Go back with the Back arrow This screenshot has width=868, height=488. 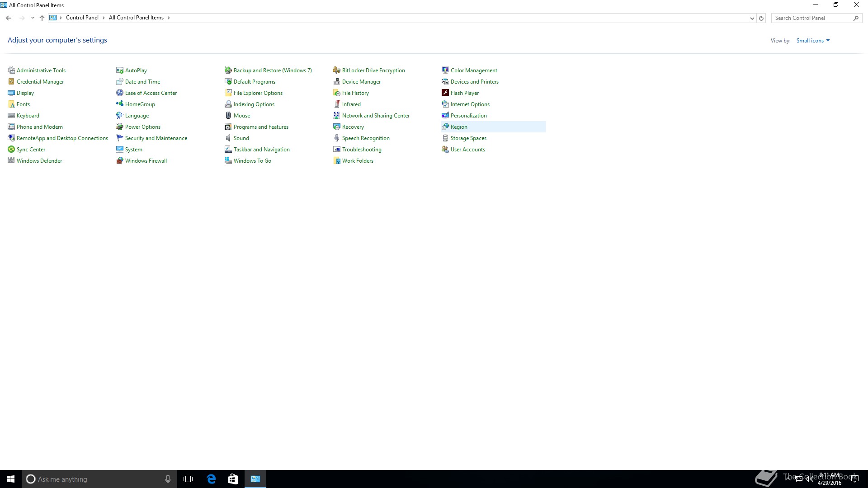coord(9,18)
